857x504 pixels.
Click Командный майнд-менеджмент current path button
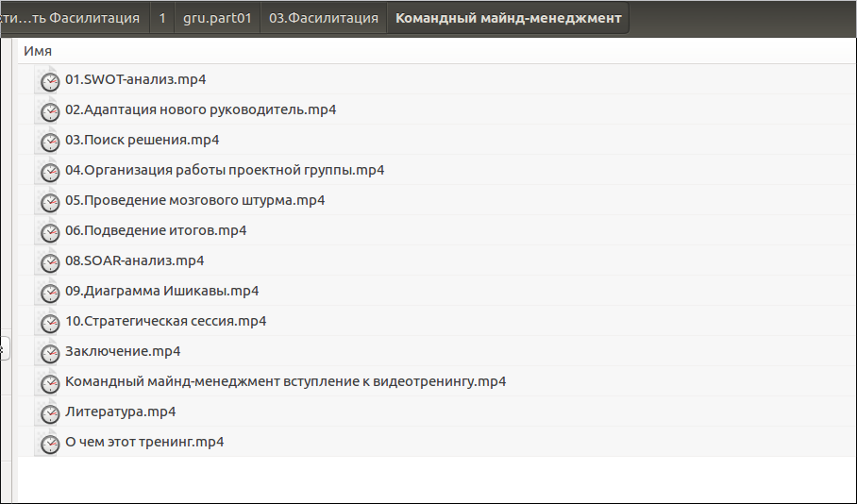tap(509, 18)
